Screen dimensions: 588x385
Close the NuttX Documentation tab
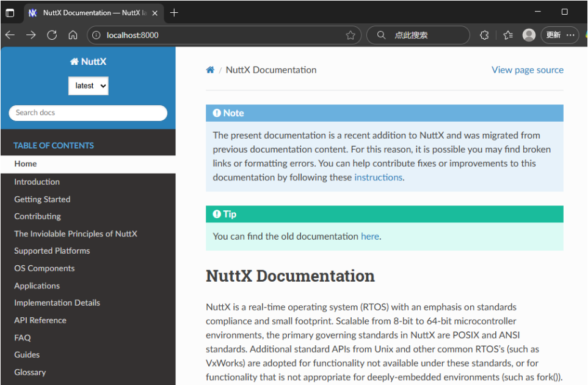[154, 13]
